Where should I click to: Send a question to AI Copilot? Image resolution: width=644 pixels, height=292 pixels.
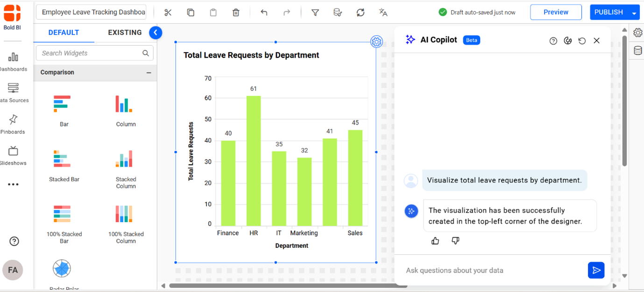click(596, 270)
